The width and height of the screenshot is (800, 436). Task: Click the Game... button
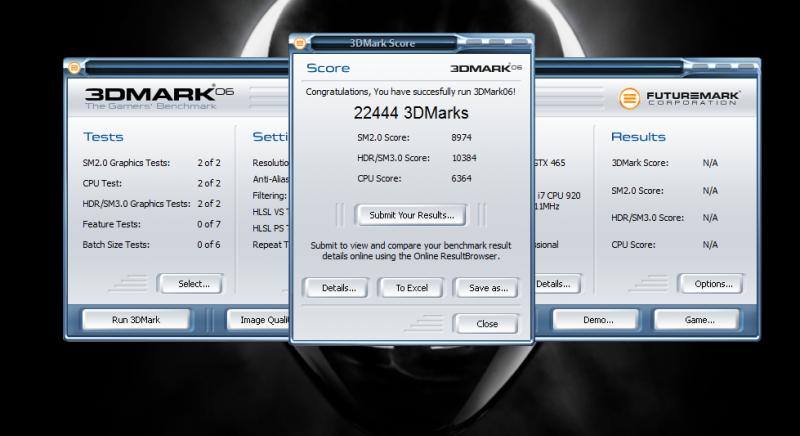pos(699,320)
